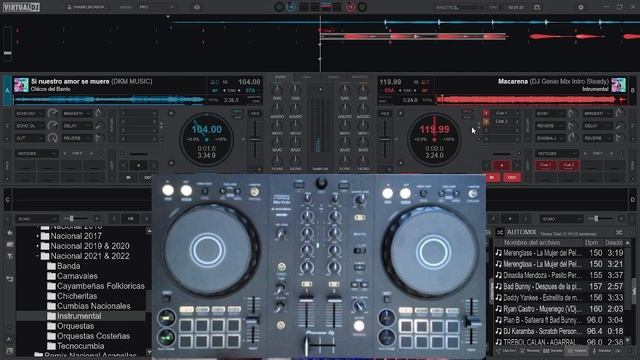This screenshot has height=360, width=640.
Task: Click Bpm column header in Automix list
Action: (591, 242)
